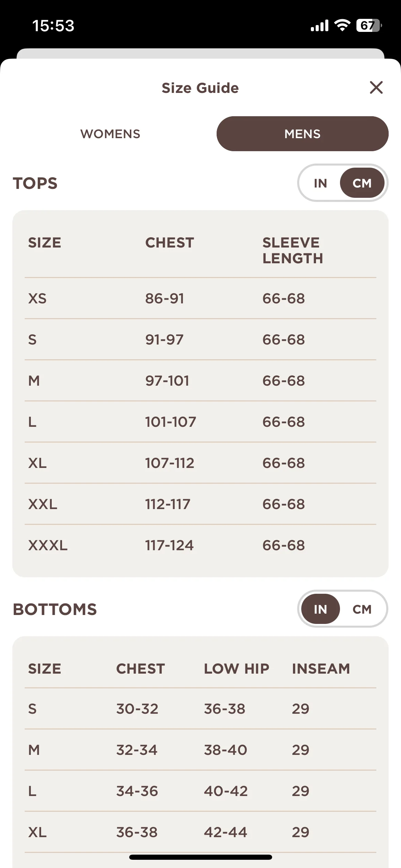This screenshot has height=868, width=401.
Task: Switch Tops units to IN
Action: (320, 183)
